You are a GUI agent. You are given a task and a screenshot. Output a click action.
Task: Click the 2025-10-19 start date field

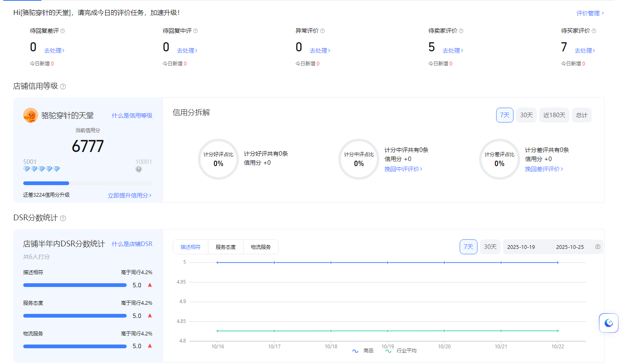(x=521, y=247)
